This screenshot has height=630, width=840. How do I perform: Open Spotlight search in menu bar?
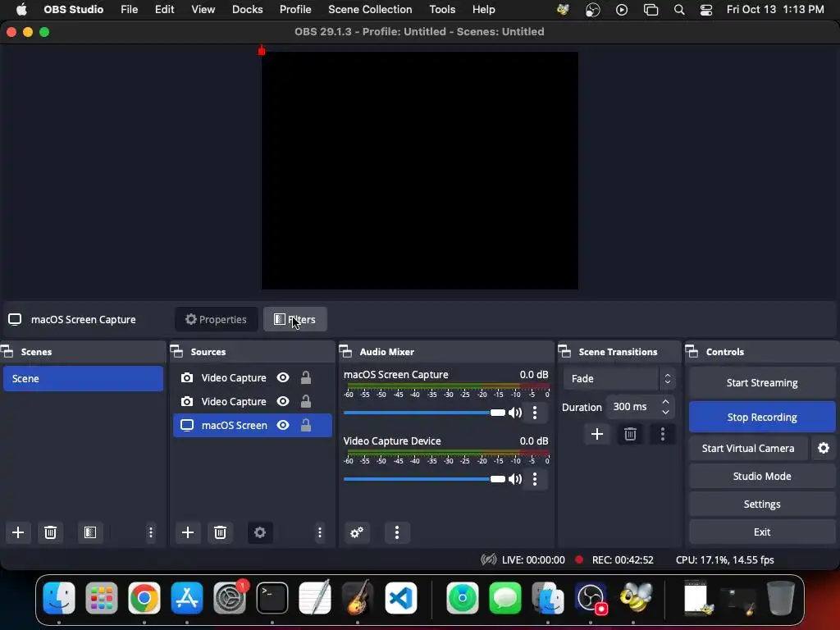(x=678, y=10)
